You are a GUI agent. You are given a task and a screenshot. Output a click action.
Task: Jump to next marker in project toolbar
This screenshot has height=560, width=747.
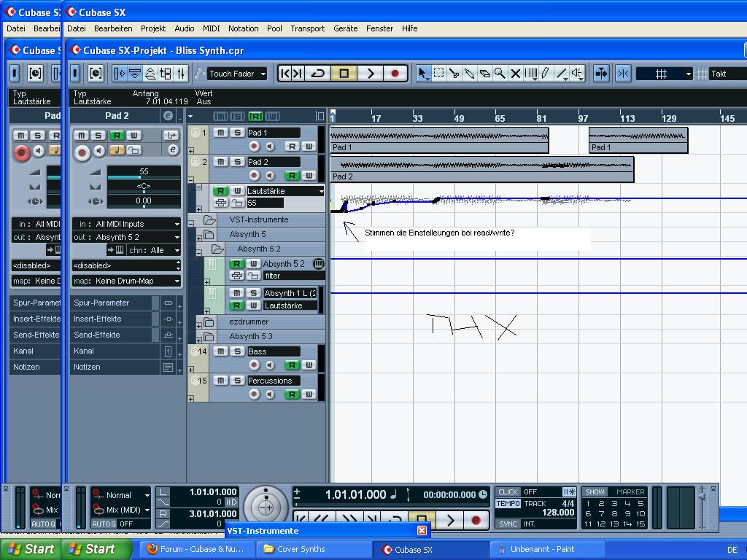pos(298,74)
